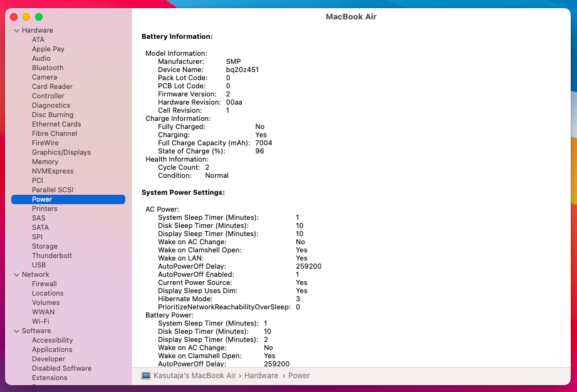Select Memory in the Hardware list
577x392 pixels.
[x=45, y=162]
